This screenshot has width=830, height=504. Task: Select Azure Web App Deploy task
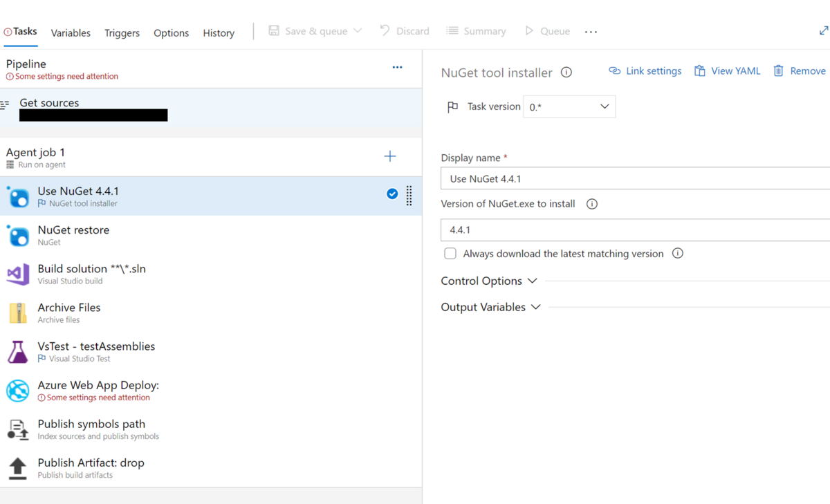tap(211, 390)
